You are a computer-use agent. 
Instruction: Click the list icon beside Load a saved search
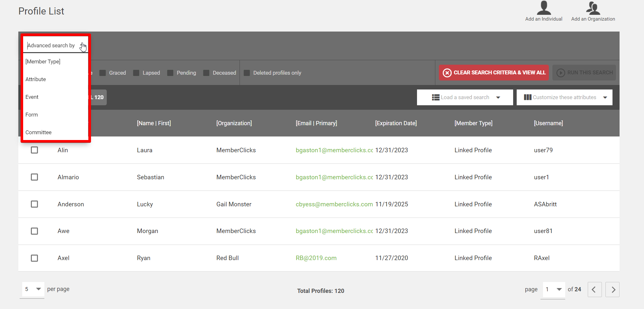(436, 97)
